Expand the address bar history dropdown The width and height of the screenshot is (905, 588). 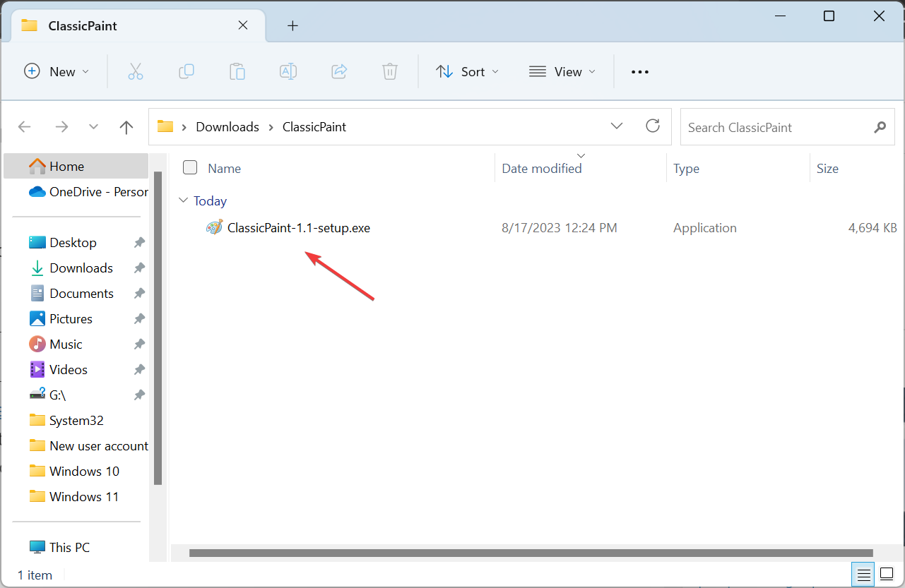[x=617, y=126]
